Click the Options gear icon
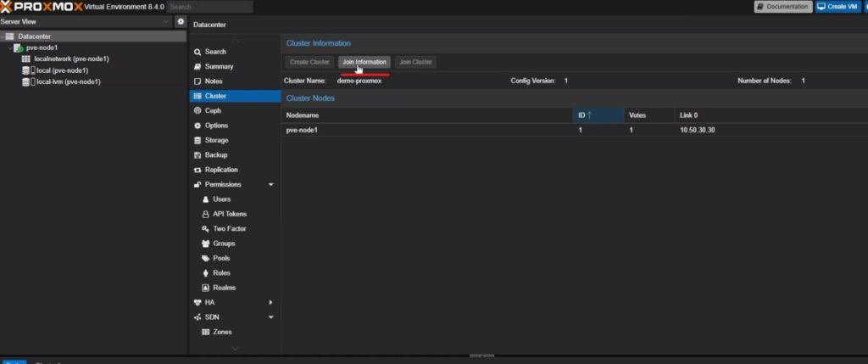Viewport: 868px width, 364px height. pos(198,126)
